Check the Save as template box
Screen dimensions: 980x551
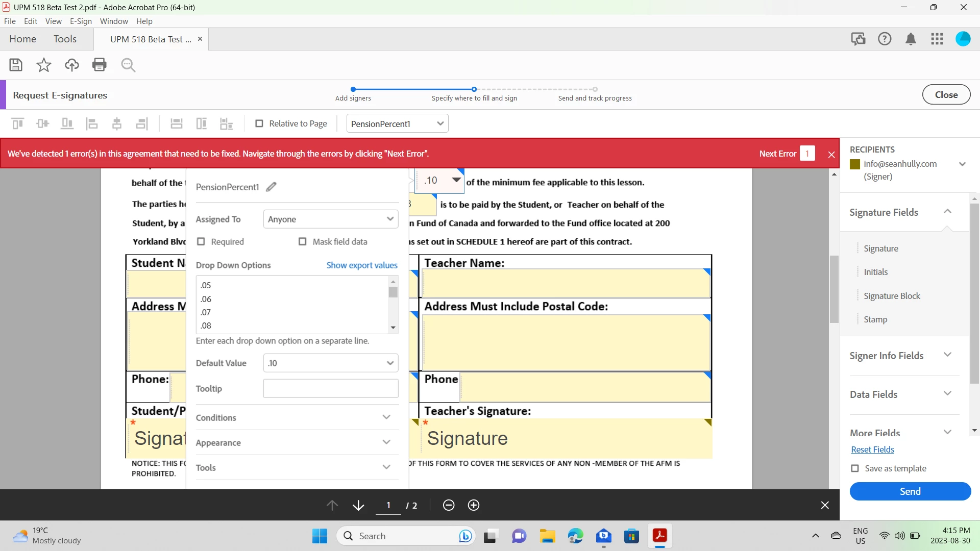[855, 468]
